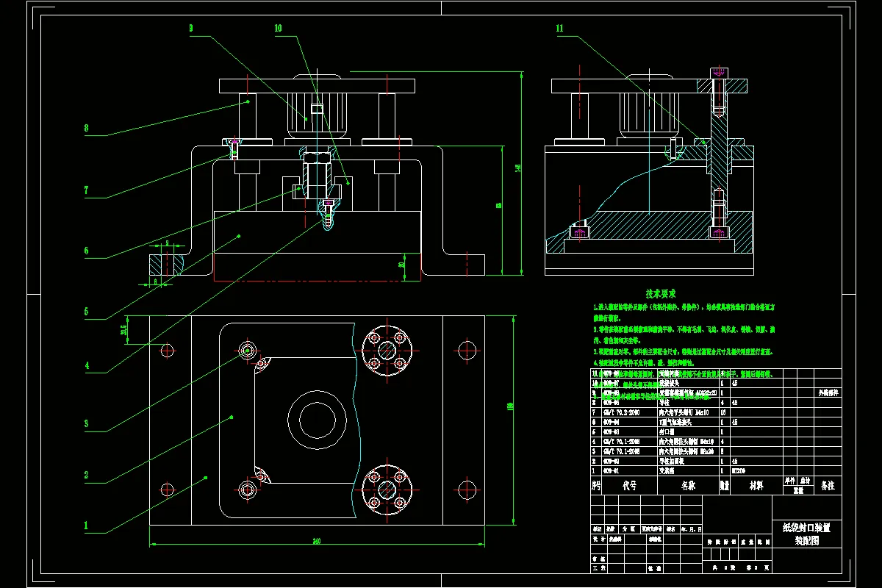The height and width of the screenshot is (588, 882).
Task: Click the 序号 column header
Action: point(596,486)
